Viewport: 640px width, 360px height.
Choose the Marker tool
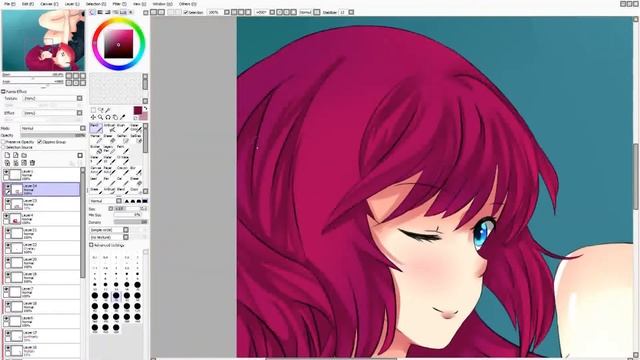[x=96, y=138]
